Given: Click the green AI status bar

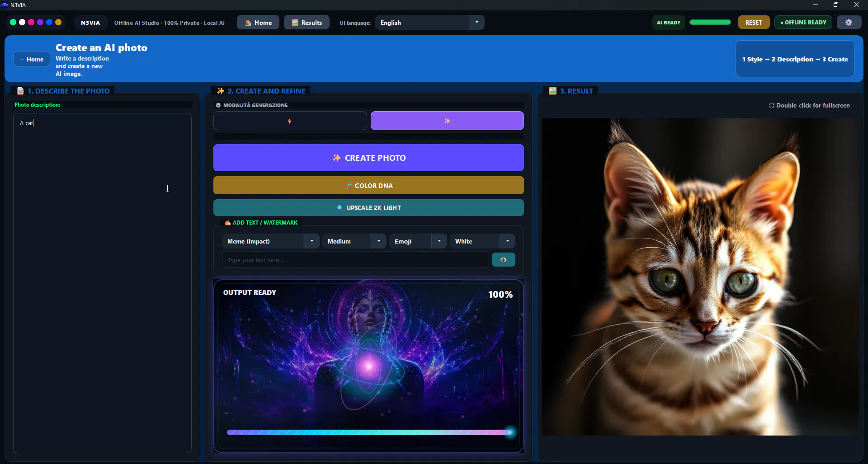Looking at the screenshot, I should coord(710,22).
